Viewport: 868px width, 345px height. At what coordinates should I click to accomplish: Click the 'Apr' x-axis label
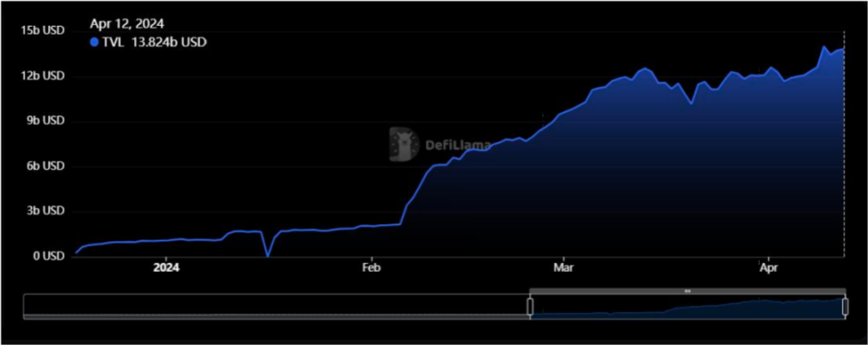point(768,268)
